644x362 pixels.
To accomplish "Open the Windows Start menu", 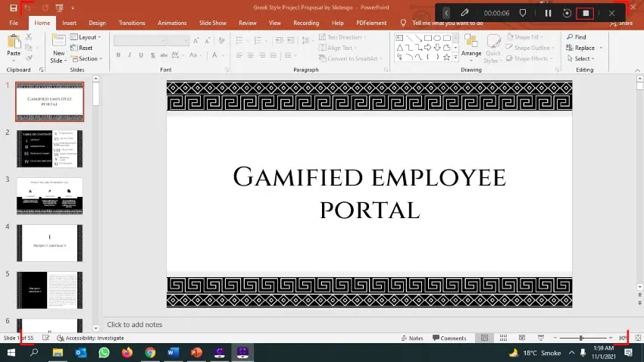I will 11,353.
